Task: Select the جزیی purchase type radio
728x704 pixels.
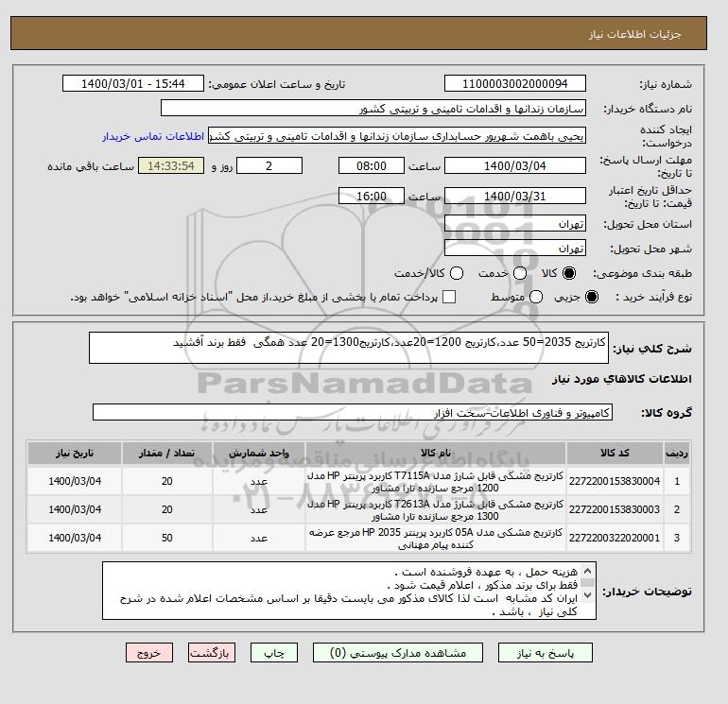Action: tap(592, 297)
